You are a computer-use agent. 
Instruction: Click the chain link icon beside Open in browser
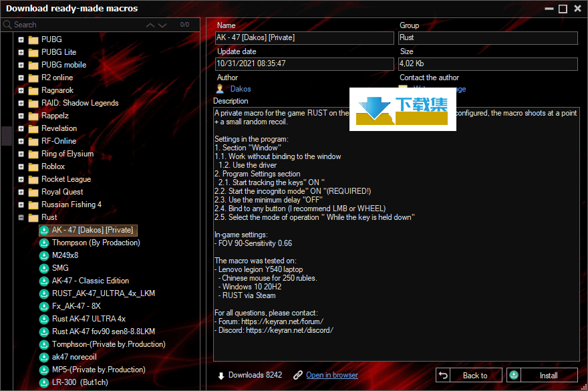click(x=298, y=375)
